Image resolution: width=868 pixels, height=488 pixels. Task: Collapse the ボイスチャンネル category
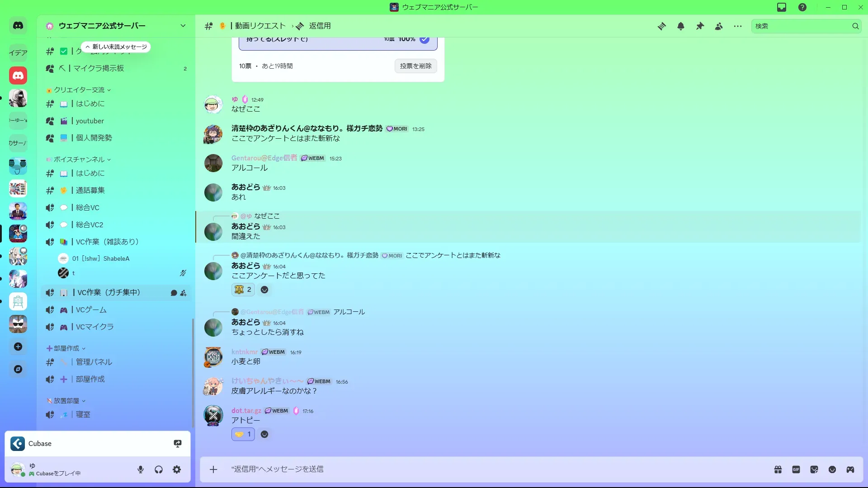click(x=79, y=160)
